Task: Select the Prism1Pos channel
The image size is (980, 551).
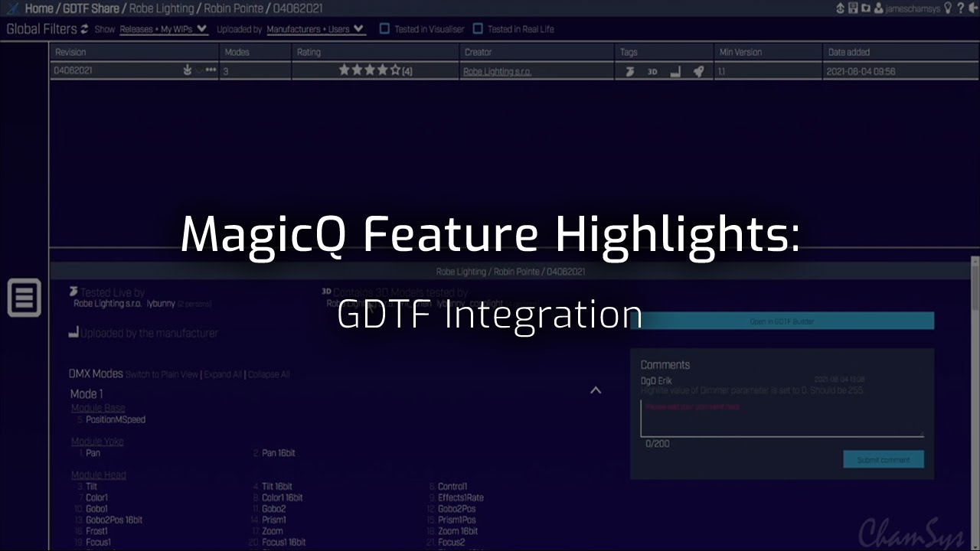Action: coord(458,520)
